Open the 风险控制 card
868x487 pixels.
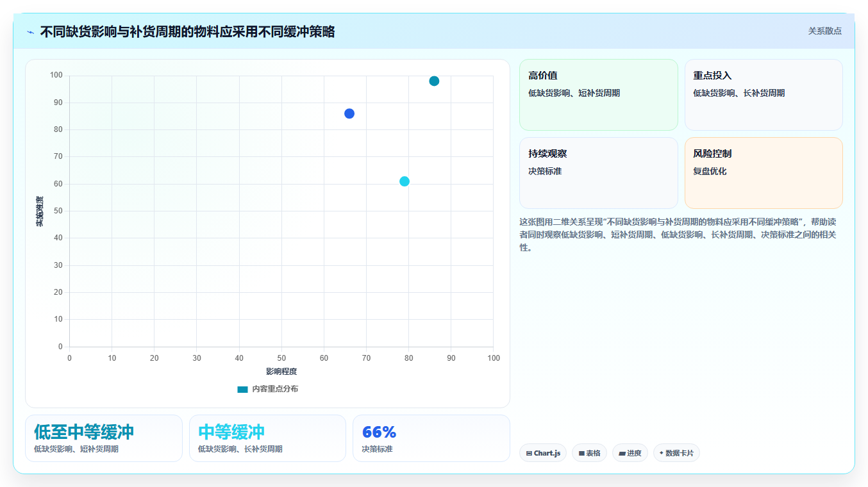tap(764, 173)
